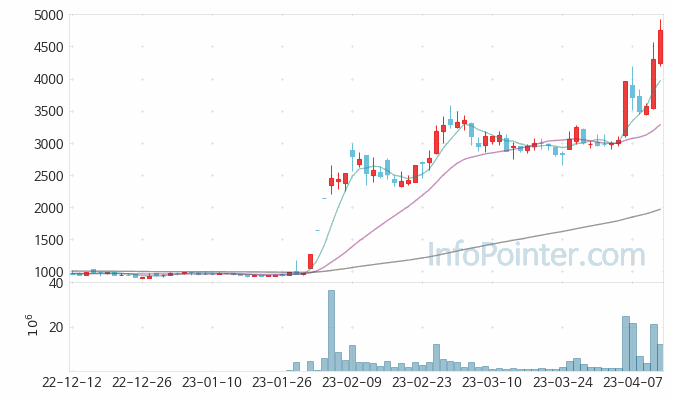Click the 23-03-24 date label

[562, 382]
